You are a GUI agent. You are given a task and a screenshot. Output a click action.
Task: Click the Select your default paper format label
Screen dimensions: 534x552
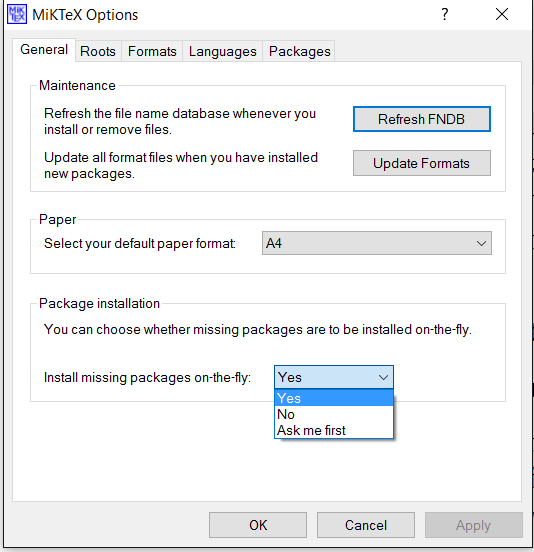tap(140, 243)
